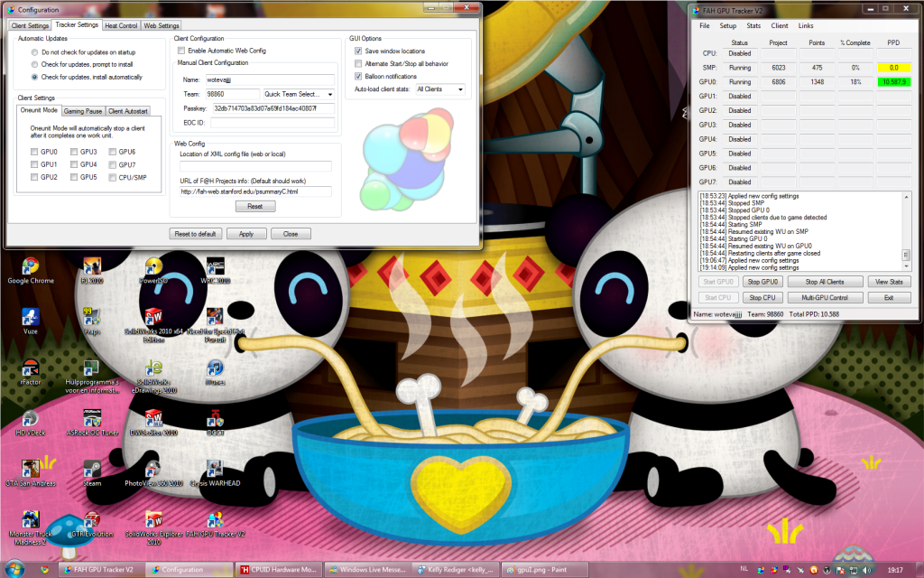Viewport: 924px width, 578px height.
Task: Select the Fraps desktop icon
Action: coord(92,322)
